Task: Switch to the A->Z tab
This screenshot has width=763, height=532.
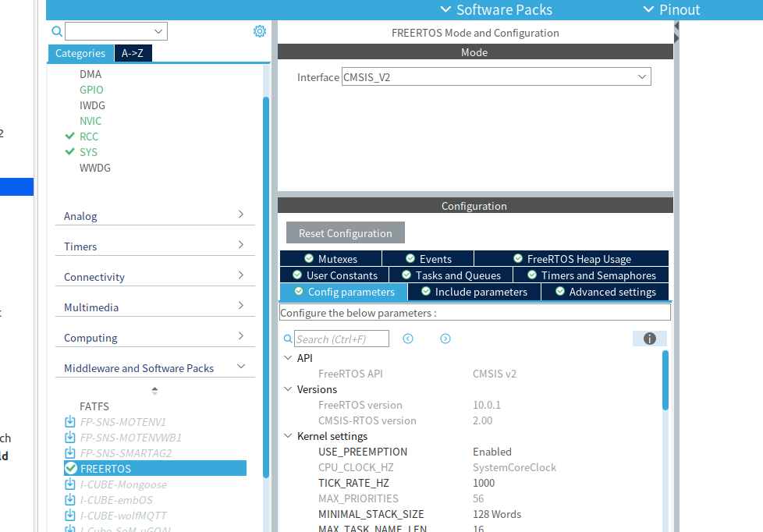Action: (133, 53)
